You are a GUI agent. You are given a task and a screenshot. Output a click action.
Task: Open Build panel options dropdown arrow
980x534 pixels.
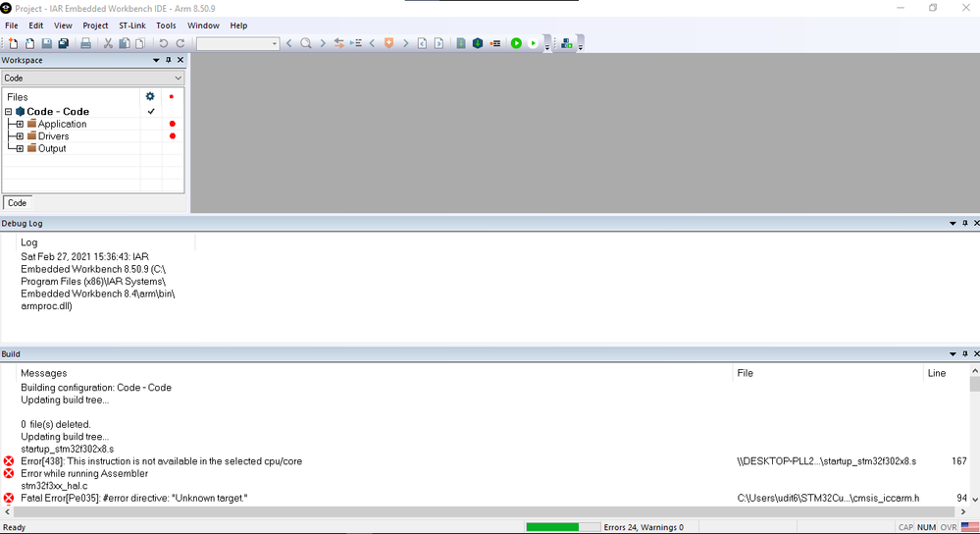pos(953,354)
